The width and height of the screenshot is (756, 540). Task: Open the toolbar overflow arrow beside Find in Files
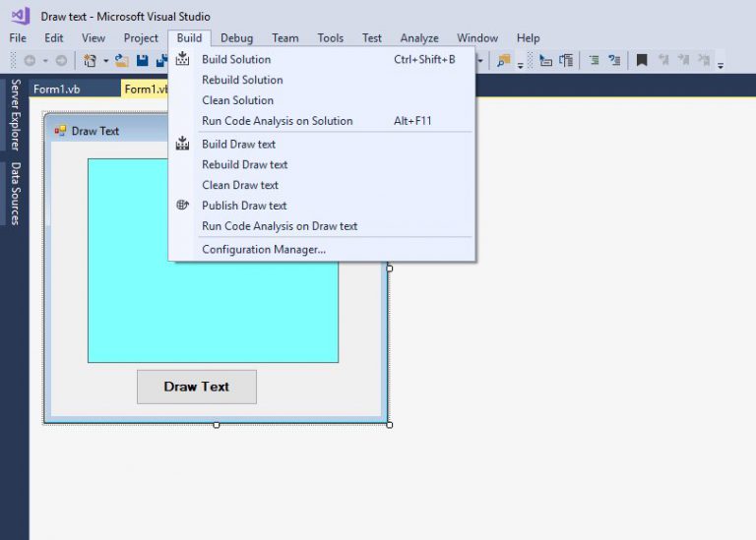pos(520,65)
